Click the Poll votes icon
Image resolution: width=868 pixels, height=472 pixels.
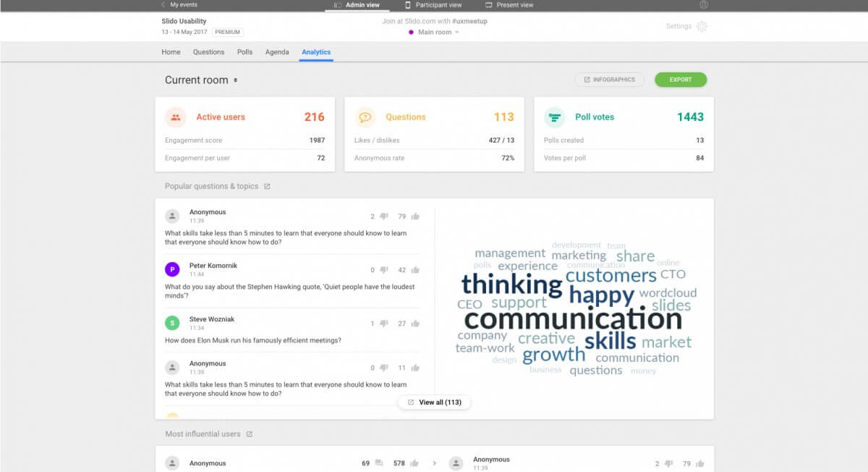554,117
